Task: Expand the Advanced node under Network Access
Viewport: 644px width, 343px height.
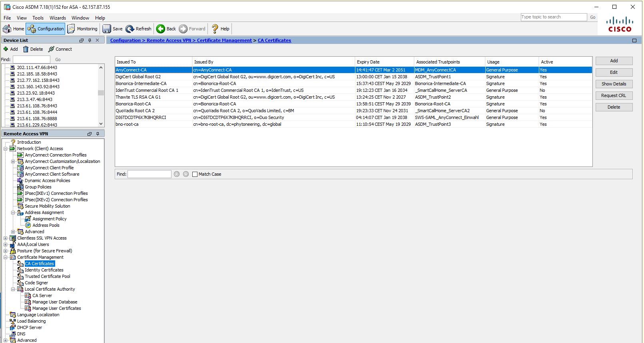Action: [x=13, y=232]
